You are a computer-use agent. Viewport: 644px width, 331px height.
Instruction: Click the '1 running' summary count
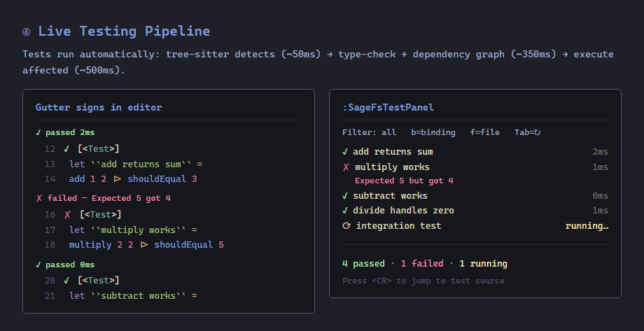click(x=484, y=264)
